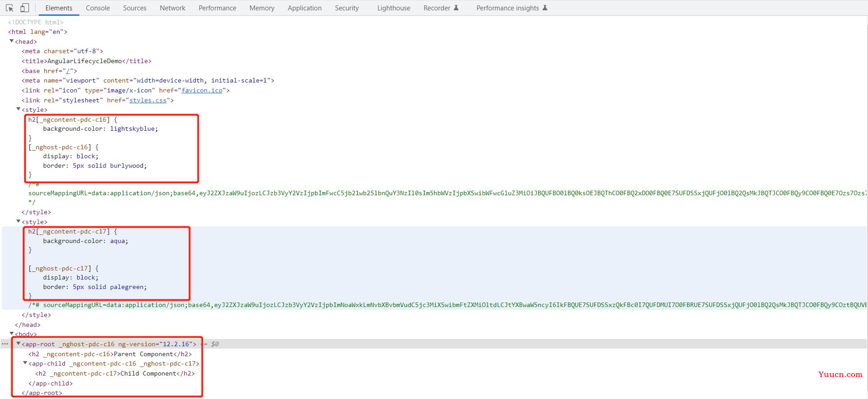
Task: Toggle the device toolbar icon
Action: point(24,8)
